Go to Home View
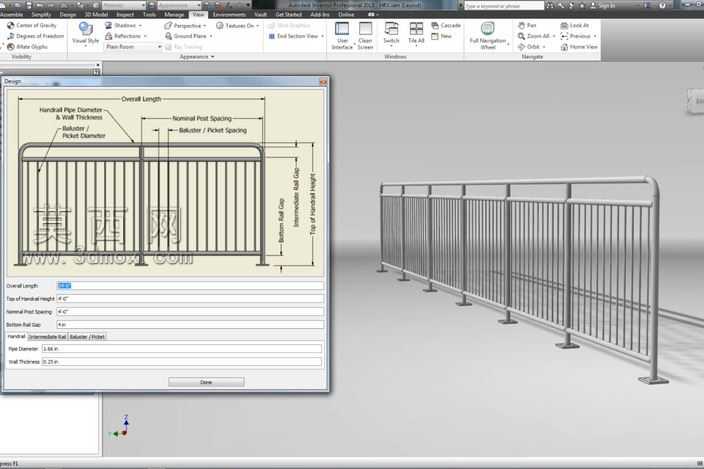The height and width of the screenshot is (469, 704). coord(579,47)
